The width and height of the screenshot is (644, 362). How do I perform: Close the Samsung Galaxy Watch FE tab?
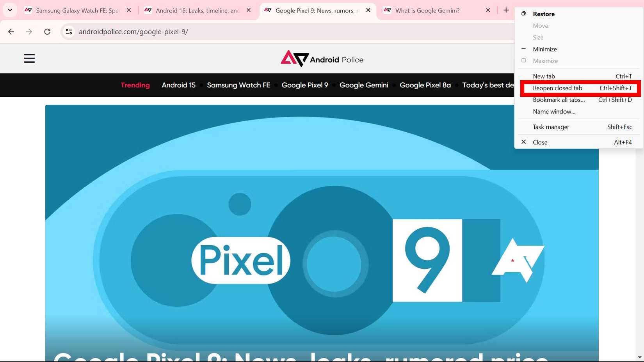[129, 10]
